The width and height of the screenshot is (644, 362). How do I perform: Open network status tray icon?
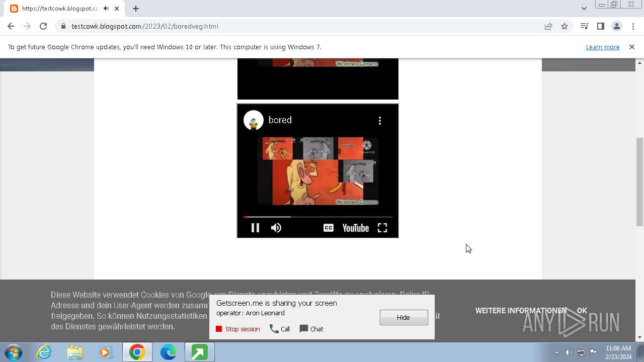(581, 352)
